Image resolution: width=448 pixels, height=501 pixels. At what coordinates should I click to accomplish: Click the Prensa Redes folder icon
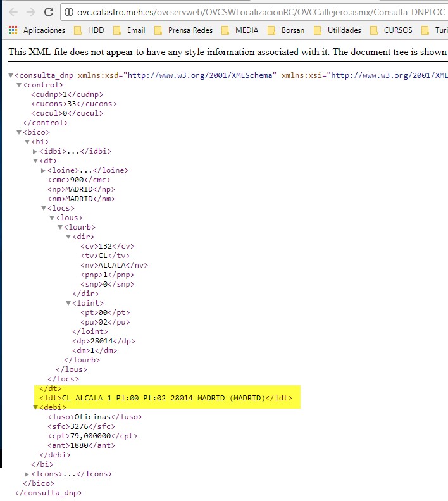click(x=158, y=30)
